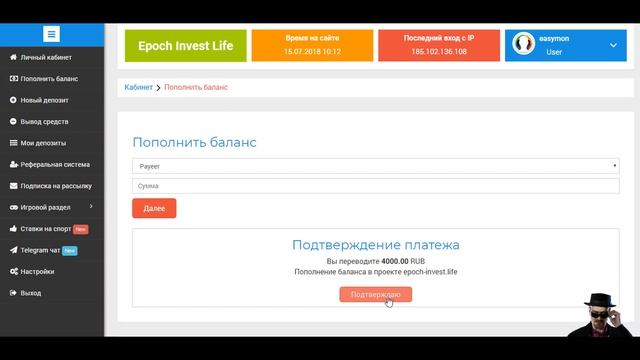This screenshot has width=640, height=360.
Task: Expand Игровой раздел submenu chevron
Action: [91, 207]
